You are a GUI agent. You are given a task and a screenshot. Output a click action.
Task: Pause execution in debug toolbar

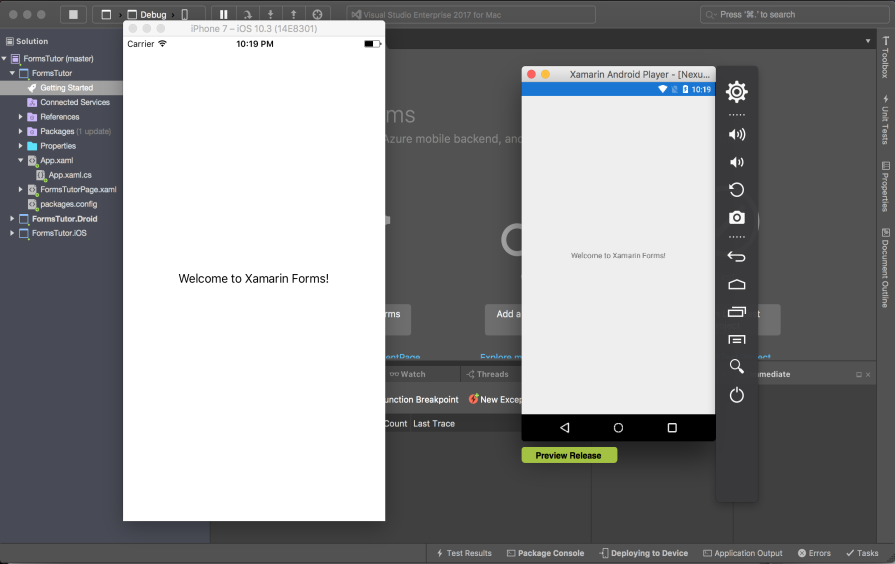tap(223, 14)
